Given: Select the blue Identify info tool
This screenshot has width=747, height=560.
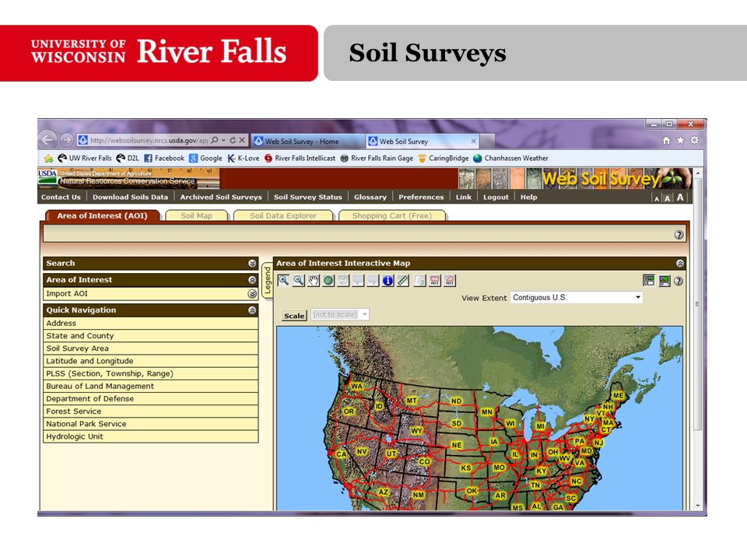Looking at the screenshot, I should [x=388, y=281].
